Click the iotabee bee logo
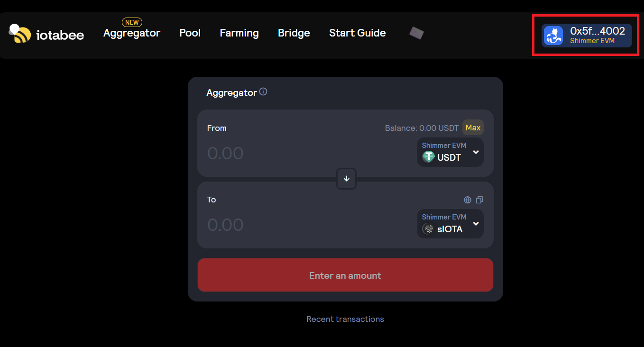Screen dimensions: 644x347 19,34
